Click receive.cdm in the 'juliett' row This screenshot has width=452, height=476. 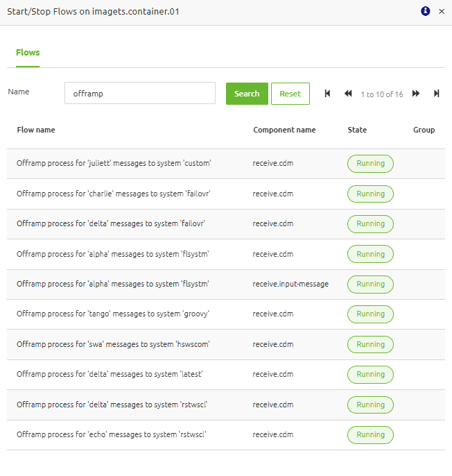273,163
